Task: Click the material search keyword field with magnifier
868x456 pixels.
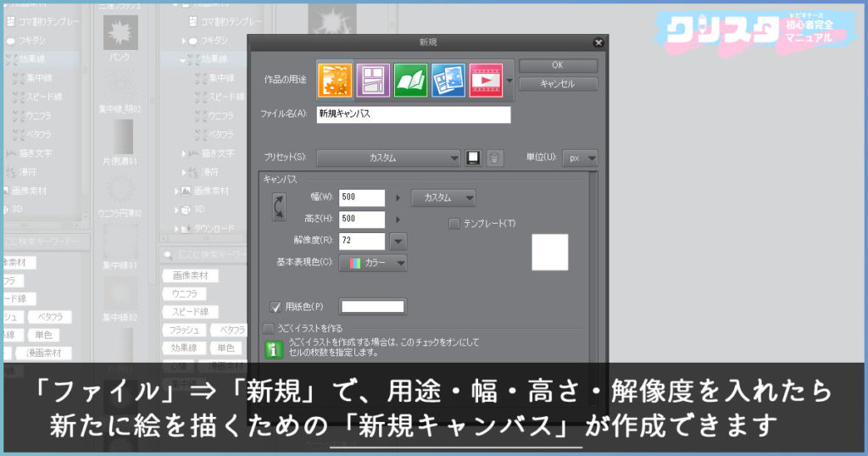Action: [x=203, y=254]
